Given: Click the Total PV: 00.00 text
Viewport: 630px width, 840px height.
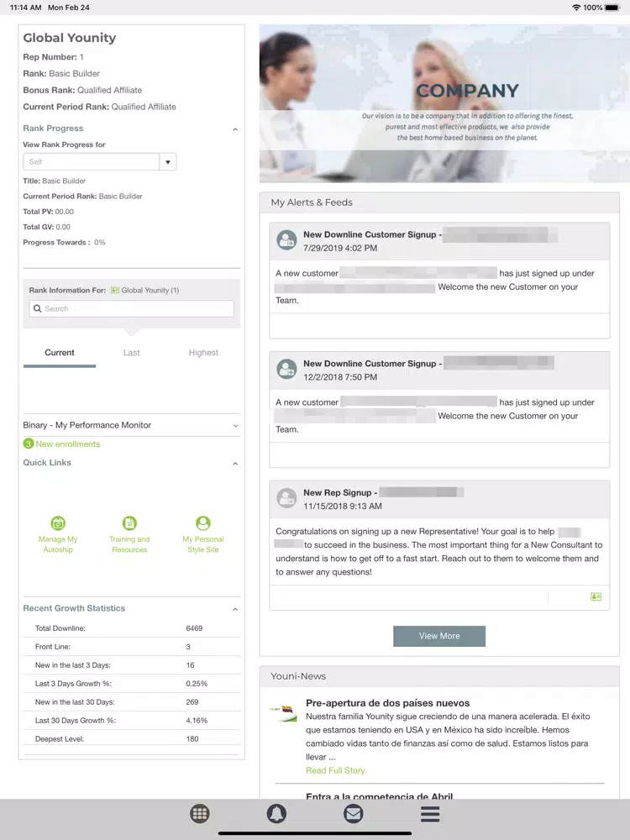Looking at the screenshot, I should point(48,212).
